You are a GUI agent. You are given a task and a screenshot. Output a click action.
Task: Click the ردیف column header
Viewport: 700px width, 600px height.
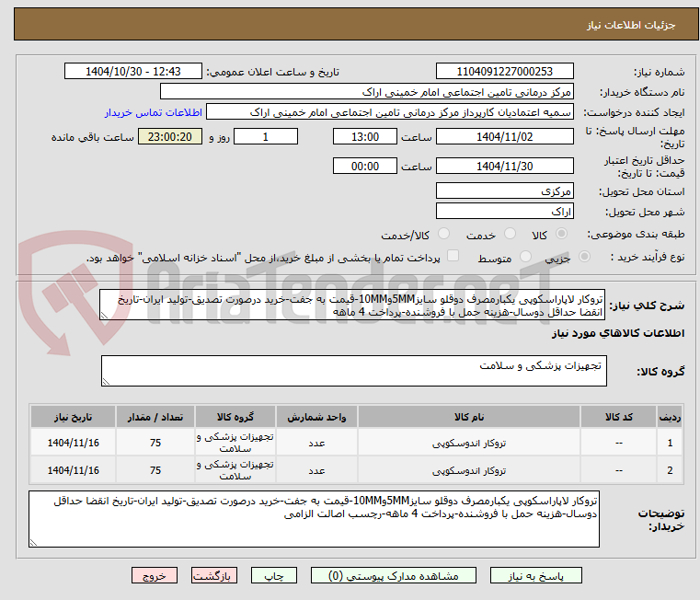click(x=670, y=417)
